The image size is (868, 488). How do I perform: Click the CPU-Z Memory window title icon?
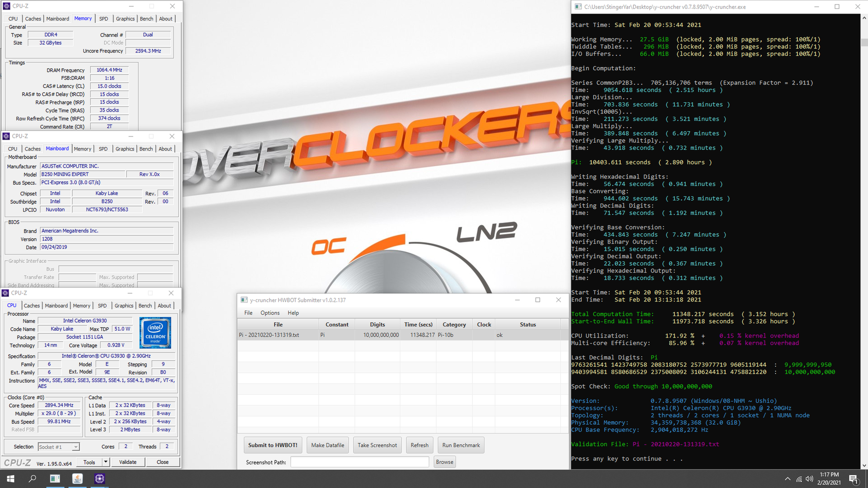[6, 6]
